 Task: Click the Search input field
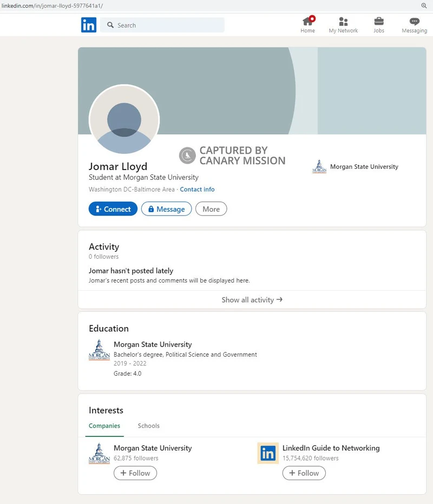coord(162,25)
